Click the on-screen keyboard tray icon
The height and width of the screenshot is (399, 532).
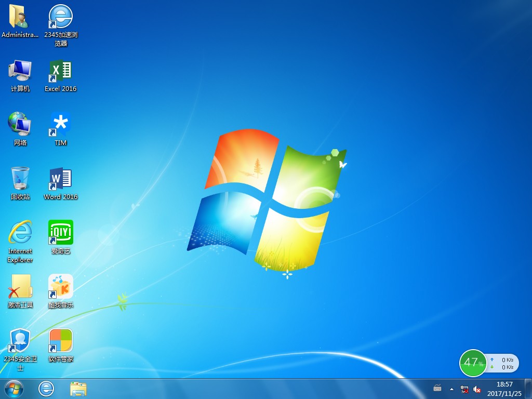pyautogui.click(x=437, y=388)
